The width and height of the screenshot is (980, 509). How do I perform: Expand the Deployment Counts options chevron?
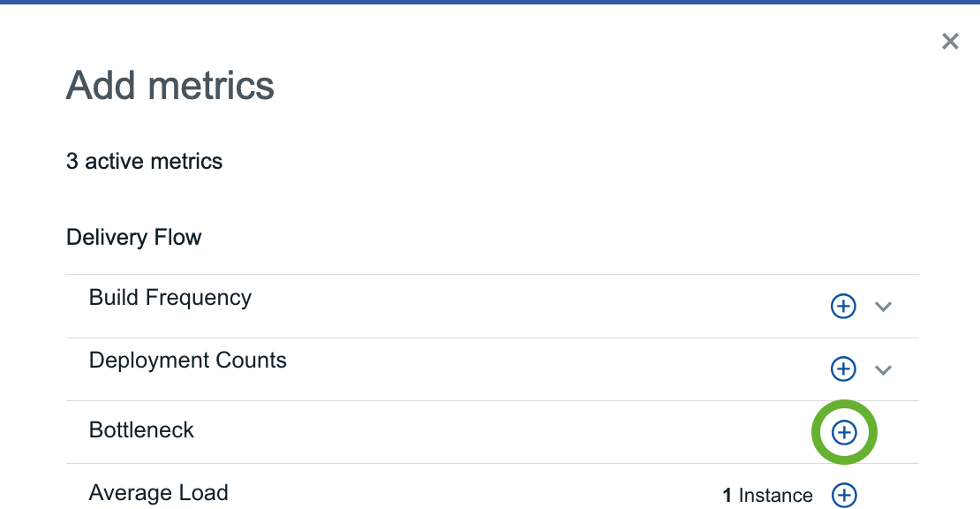click(883, 369)
